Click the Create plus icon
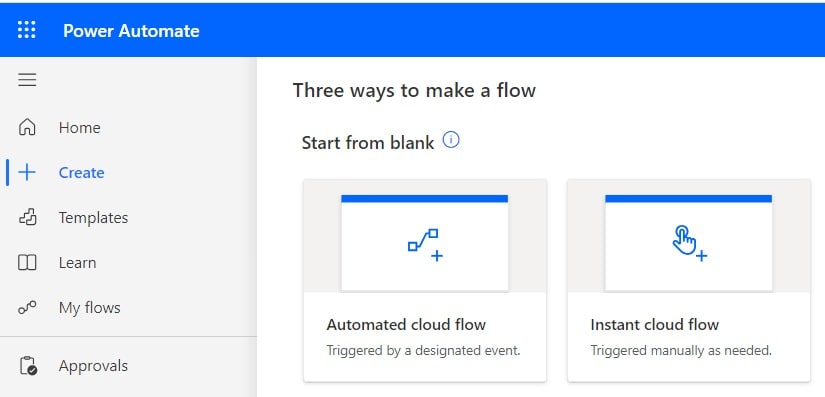 pyautogui.click(x=27, y=172)
